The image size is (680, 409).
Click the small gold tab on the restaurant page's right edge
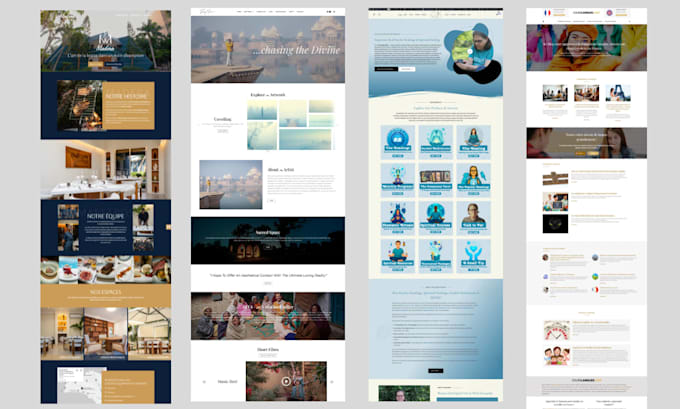[168, 227]
